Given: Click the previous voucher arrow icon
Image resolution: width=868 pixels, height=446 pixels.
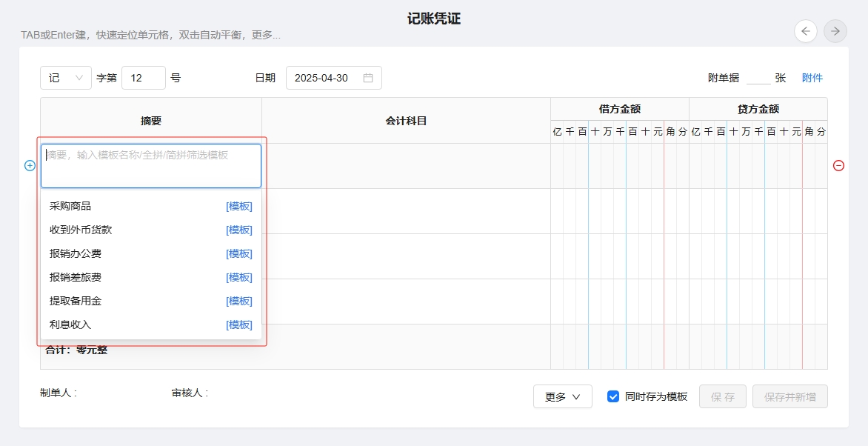Looking at the screenshot, I should coord(806,31).
